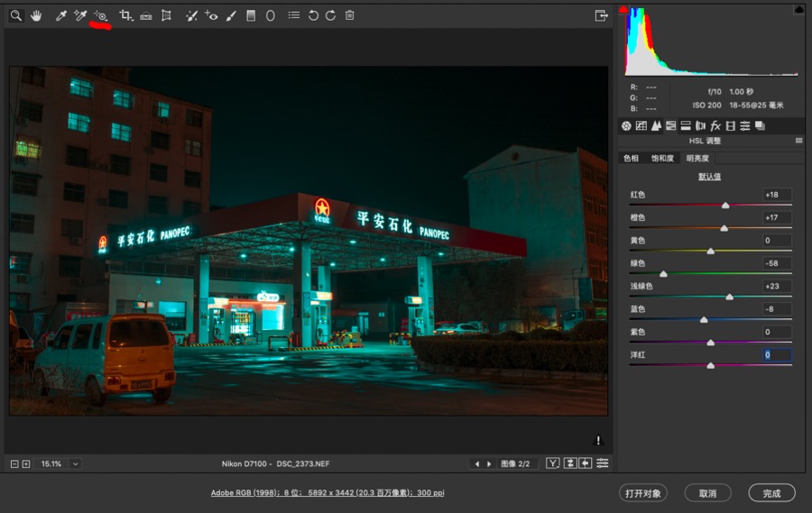Click the 蓝色 slider handle
812x513 pixels.
click(704, 320)
